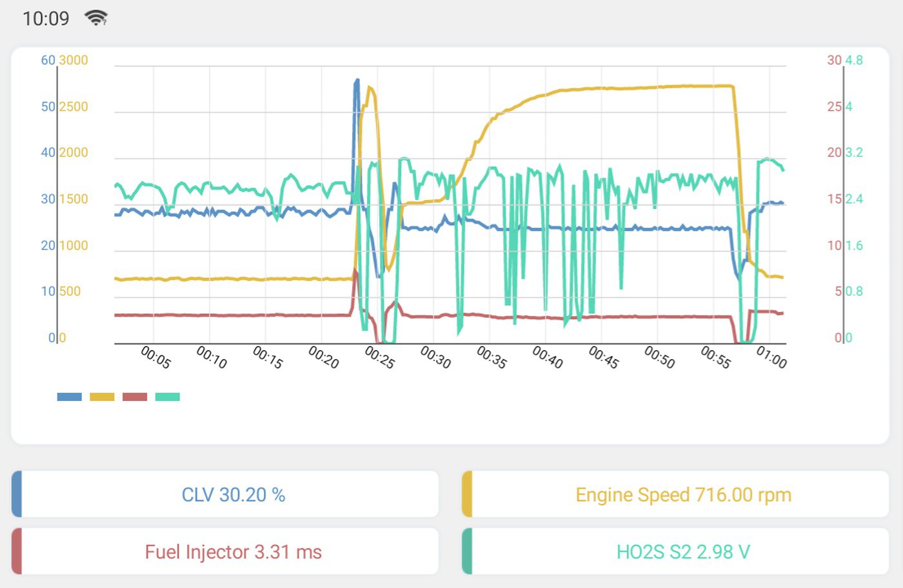Click the 10:09 clock in status bar
The height and width of the screenshot is (588, 903).
pyautogui.click(x=46, y=19)
